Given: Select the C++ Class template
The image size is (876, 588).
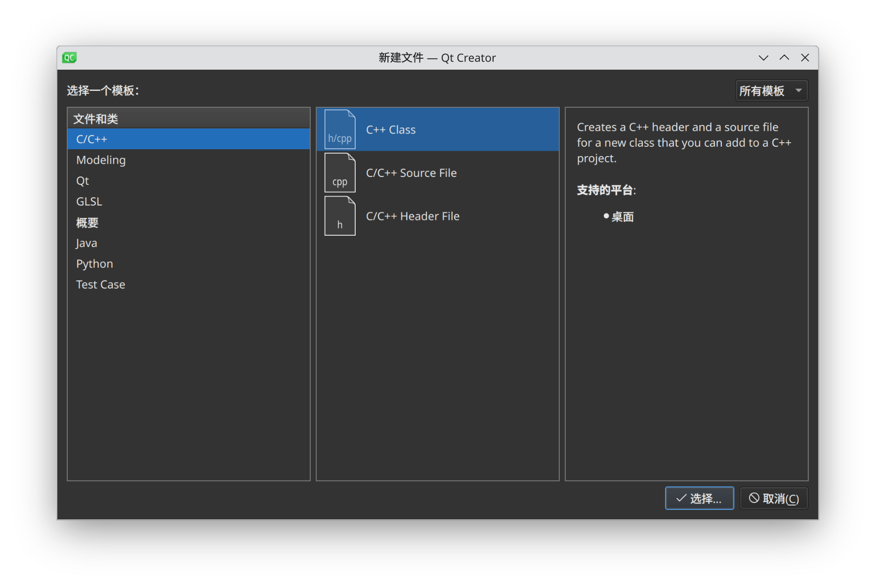Looking at the screenshot, I should [438, 129].
